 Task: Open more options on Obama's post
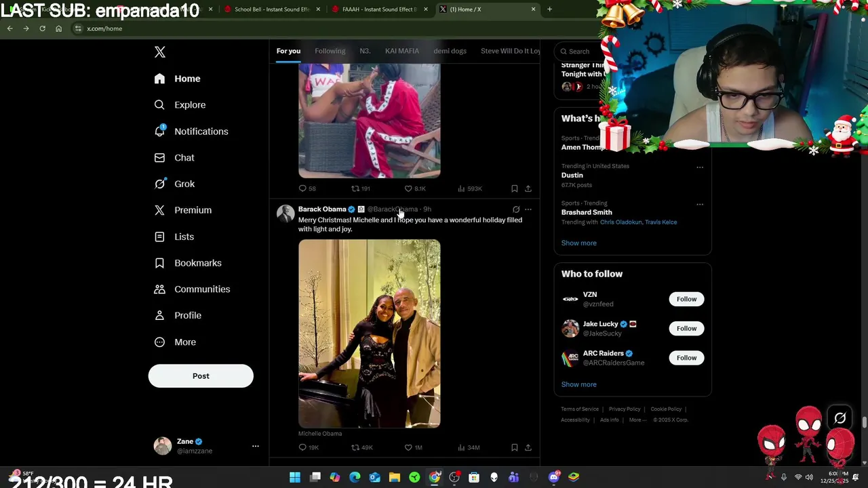click(528, 209)
